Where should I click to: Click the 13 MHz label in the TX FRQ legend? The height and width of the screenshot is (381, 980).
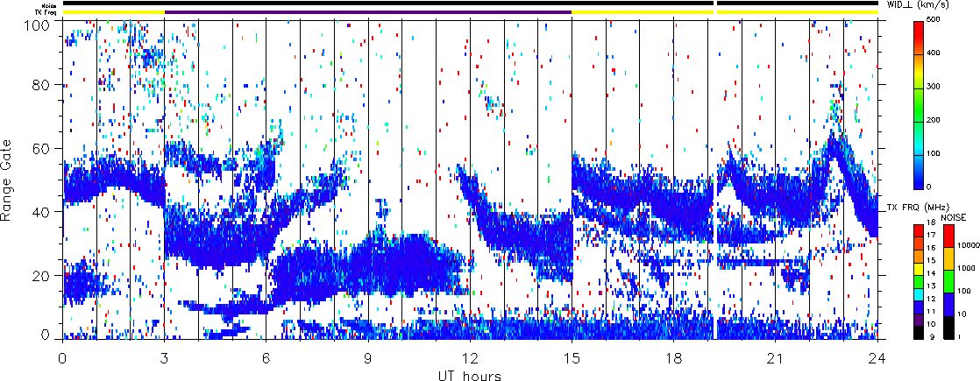(x=932, y=286)
